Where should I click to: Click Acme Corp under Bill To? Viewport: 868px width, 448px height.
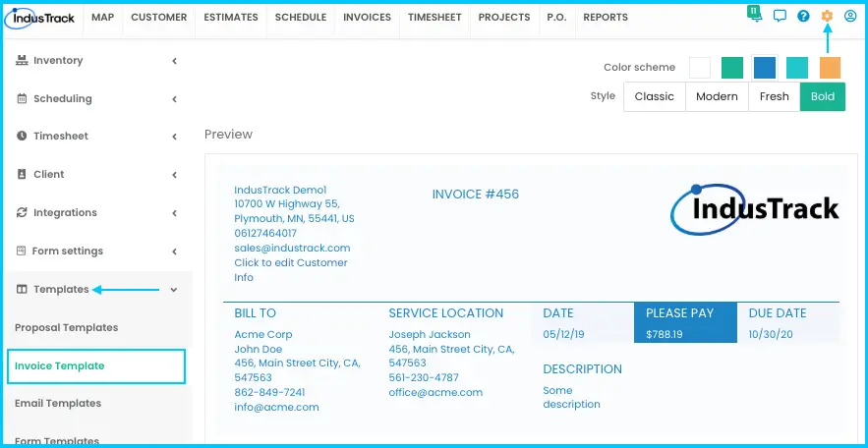(263, 335)
